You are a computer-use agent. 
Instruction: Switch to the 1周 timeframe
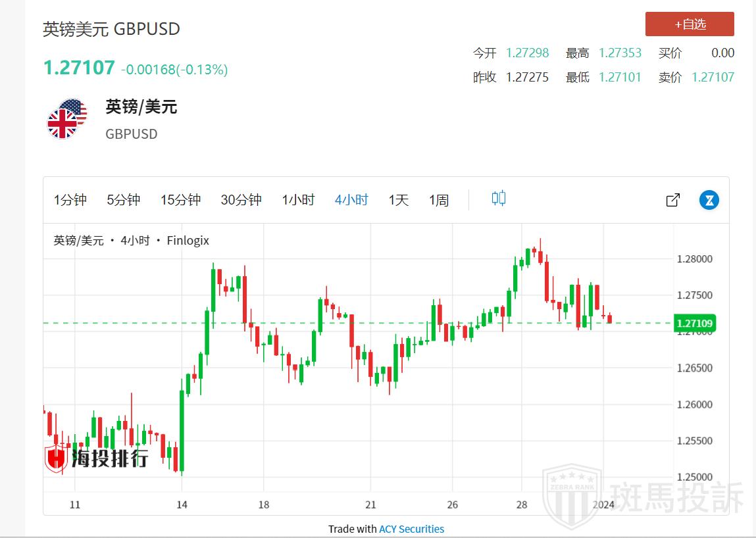439,200
